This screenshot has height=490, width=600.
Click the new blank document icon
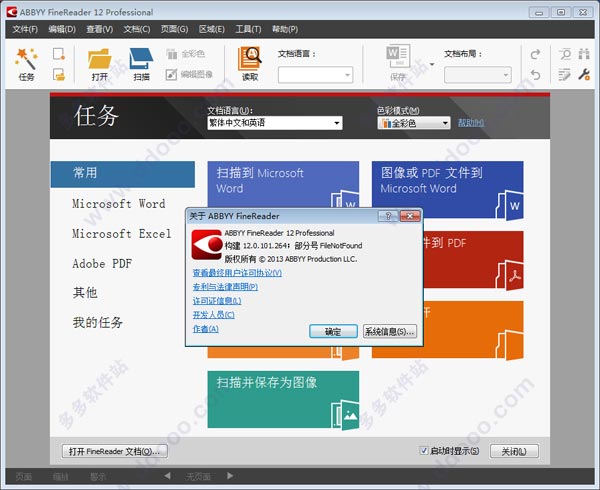click(59, 54)
